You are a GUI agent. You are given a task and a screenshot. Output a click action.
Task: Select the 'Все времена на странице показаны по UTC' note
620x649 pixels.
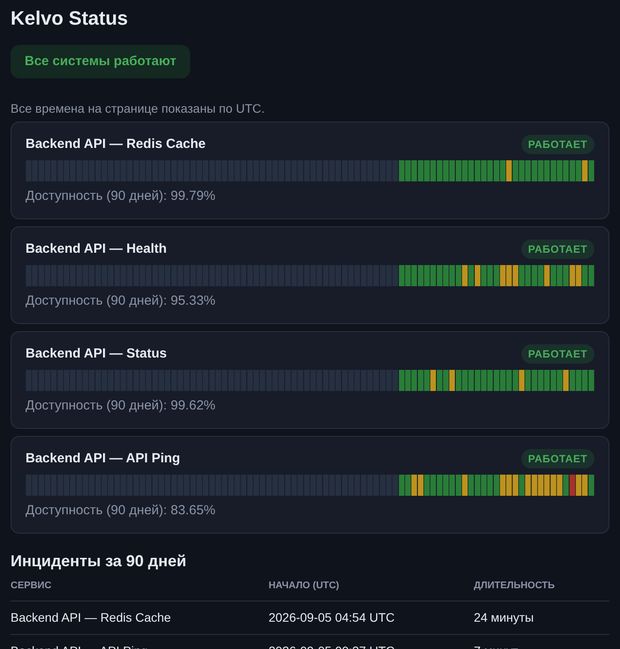137,109
